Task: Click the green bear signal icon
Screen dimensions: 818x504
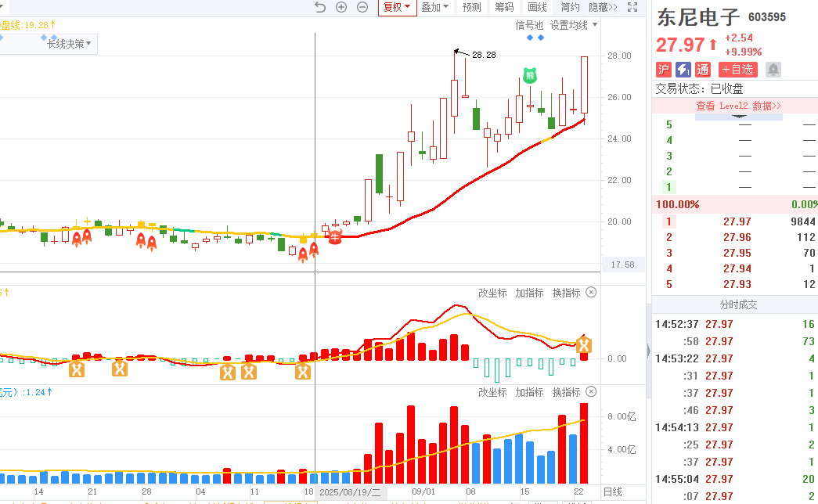Action: point(530,75)
